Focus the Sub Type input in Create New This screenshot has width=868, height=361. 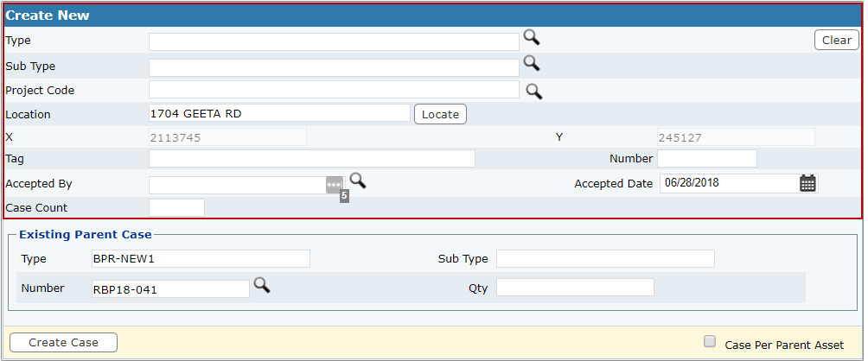click(334, 67)
